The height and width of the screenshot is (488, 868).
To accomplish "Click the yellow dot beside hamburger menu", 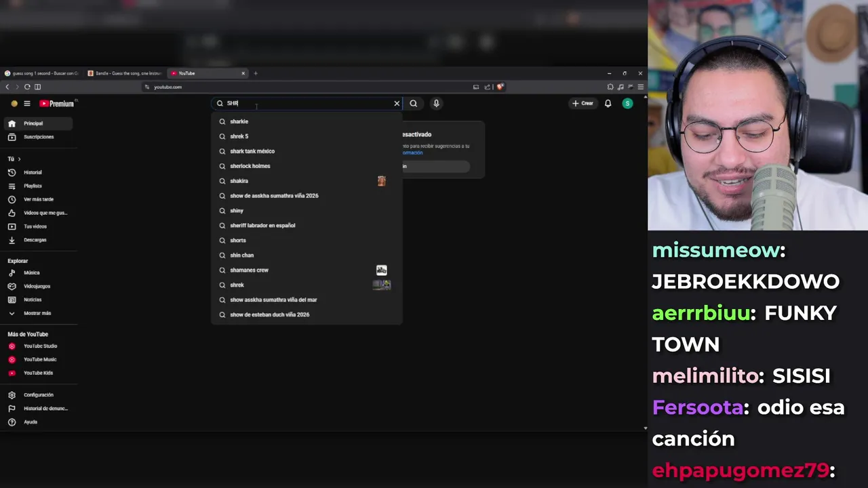I will coord(14,104).
